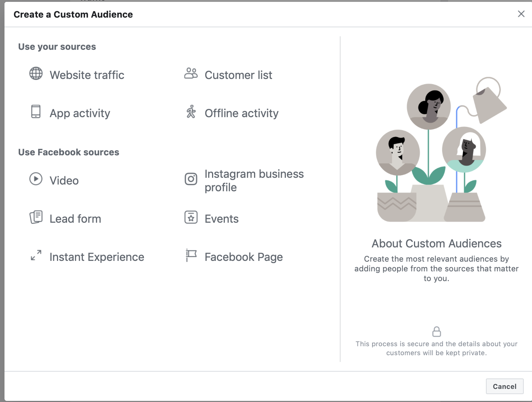Close the Create a Custom Audience dialog
The image size is (532, 402).
521,14
